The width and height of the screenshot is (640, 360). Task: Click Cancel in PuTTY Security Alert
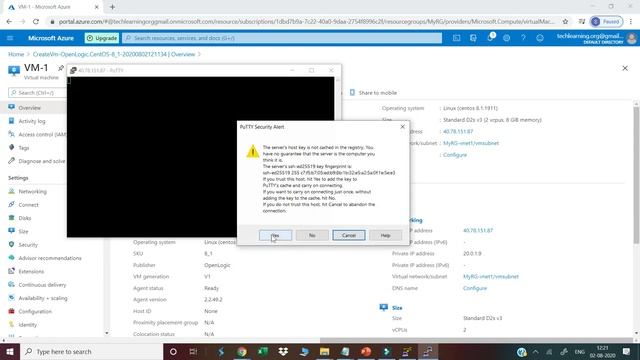349,235
